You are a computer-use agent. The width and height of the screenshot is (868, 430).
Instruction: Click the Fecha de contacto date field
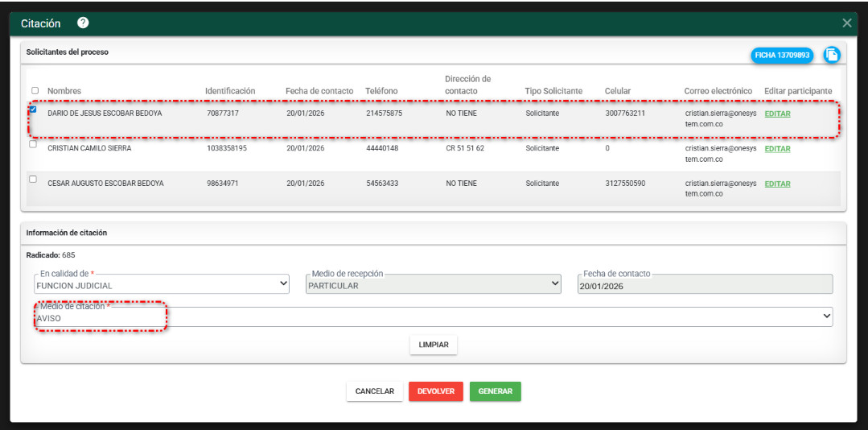(x=705, y=285)
